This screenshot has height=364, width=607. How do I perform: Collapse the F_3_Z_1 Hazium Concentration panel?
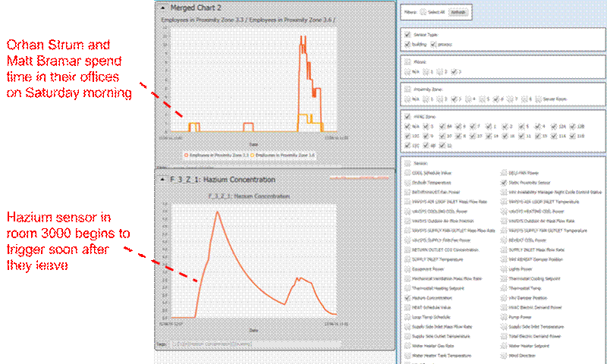click(x=162, y=179)
